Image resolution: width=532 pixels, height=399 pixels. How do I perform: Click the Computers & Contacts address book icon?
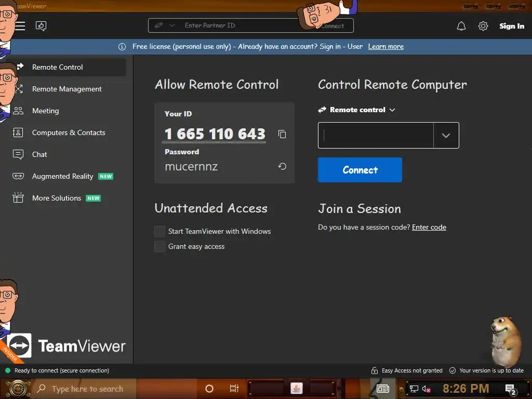coord(18,132)
